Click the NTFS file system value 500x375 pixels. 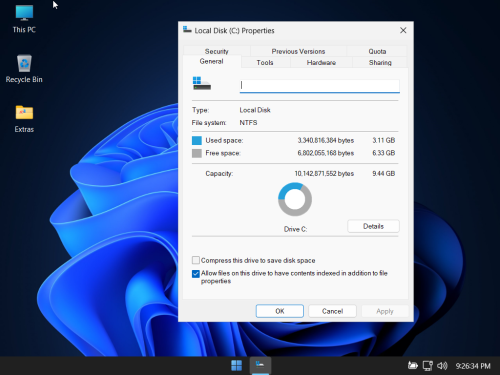point(248,123)
